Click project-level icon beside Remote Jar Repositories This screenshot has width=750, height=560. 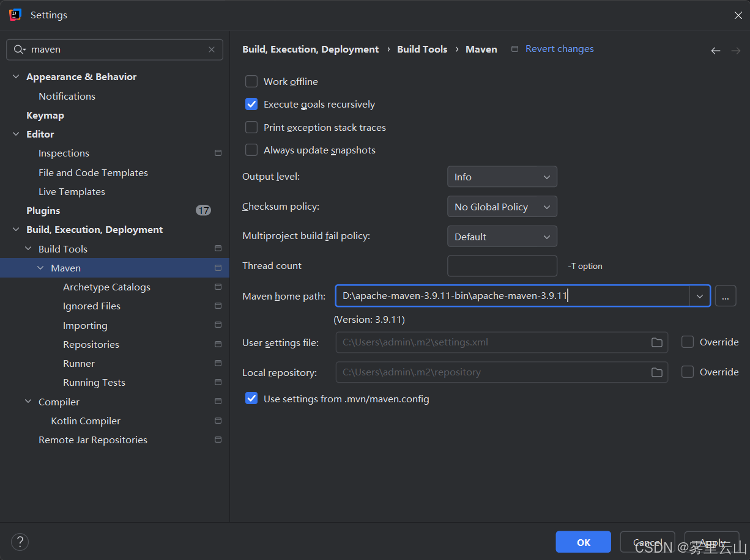pyautogui.click(x=218, y=440)
